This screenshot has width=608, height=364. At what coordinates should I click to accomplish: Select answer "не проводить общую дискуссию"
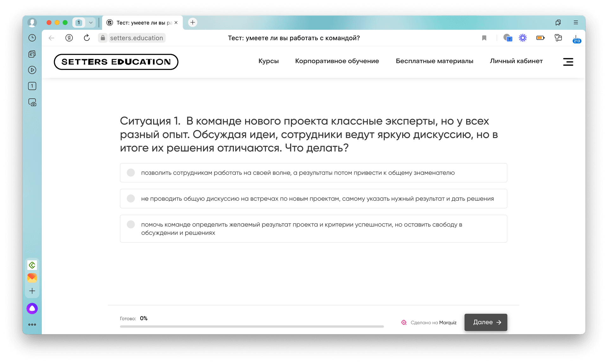[x=131, y=198]
